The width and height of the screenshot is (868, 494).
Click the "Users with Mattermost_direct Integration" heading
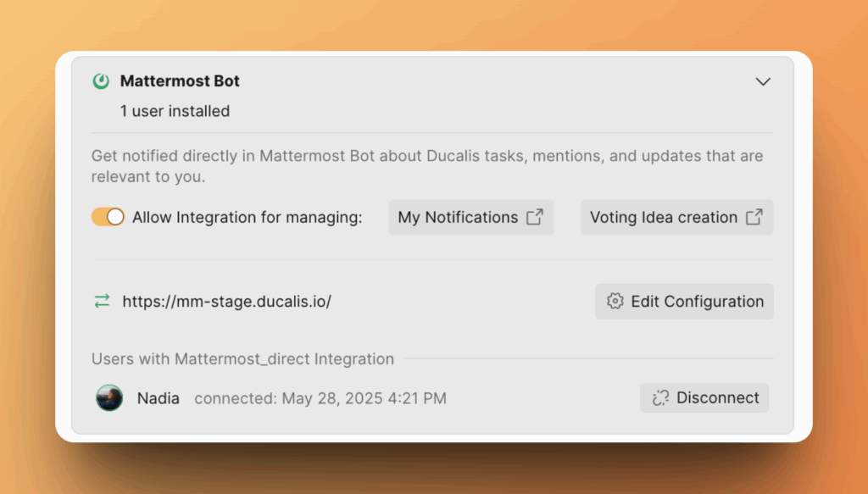coord(242,359)
